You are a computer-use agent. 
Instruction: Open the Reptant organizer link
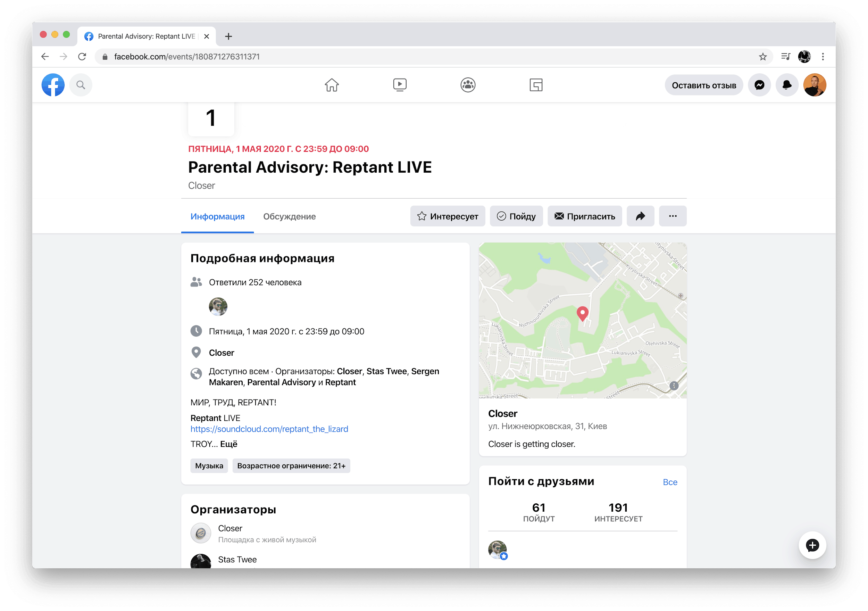click(340, 382)
